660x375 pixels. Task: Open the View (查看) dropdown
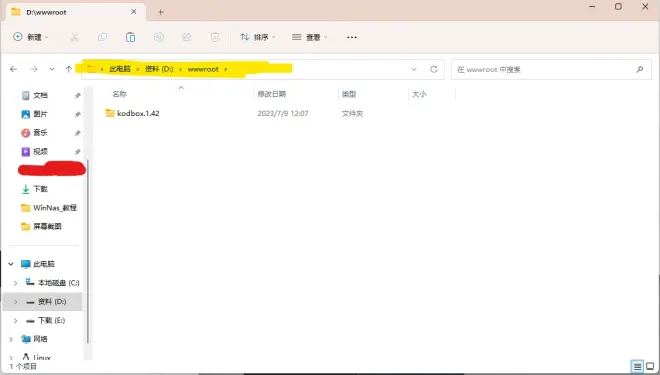pos(310,37)
